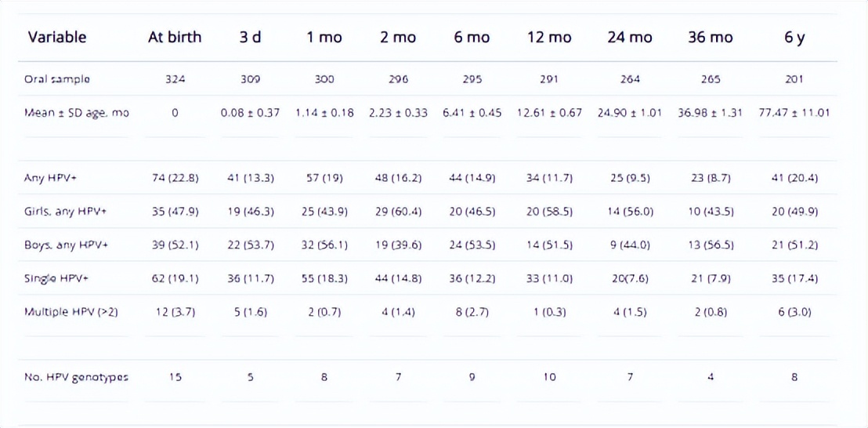Click the "Variable" column header

click(x=57, y=37)
